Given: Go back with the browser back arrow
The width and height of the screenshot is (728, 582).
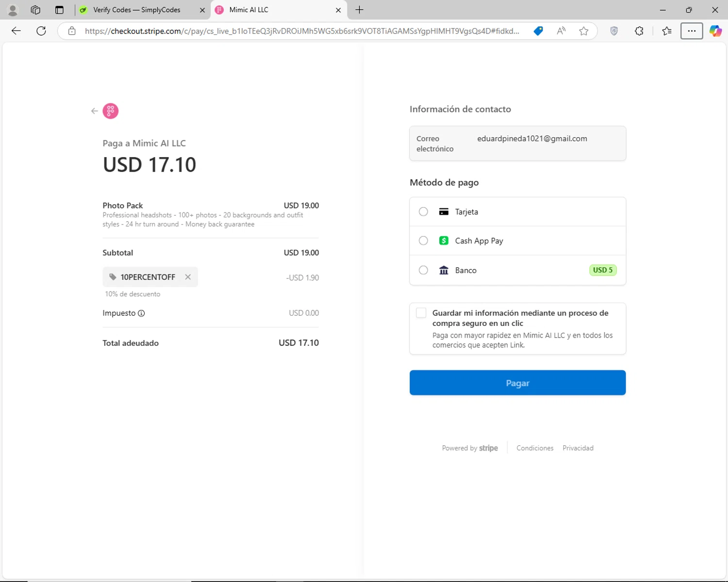Looking at the screenshot, I should point(16,31).
